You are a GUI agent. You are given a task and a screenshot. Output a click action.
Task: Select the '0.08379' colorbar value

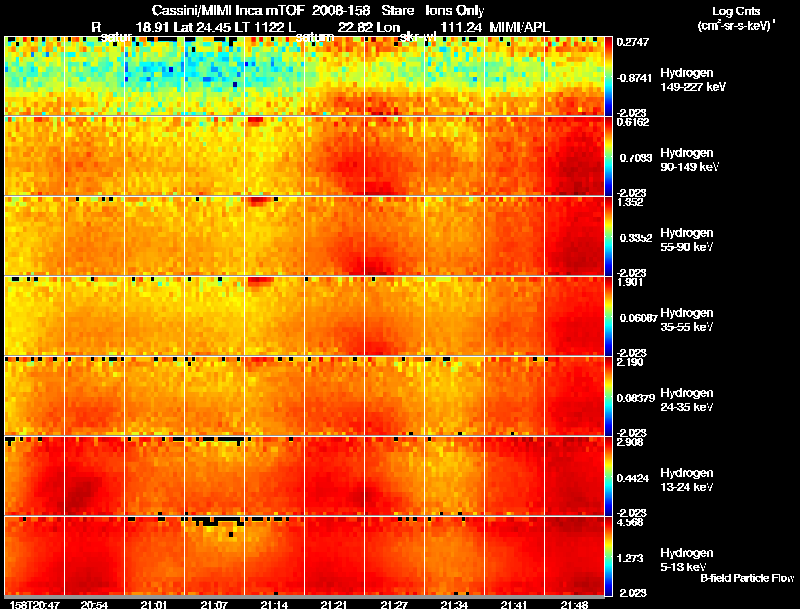pos(636,398)
